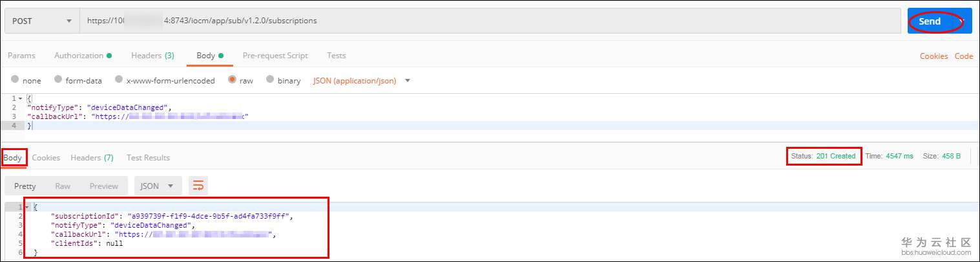Select the raw body type

pyautogui.click(x=232, y=81)
